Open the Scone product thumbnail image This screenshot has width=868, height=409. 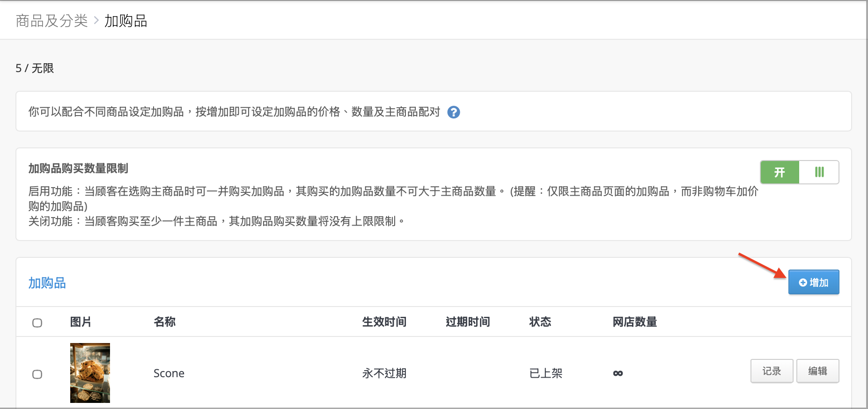90,373
